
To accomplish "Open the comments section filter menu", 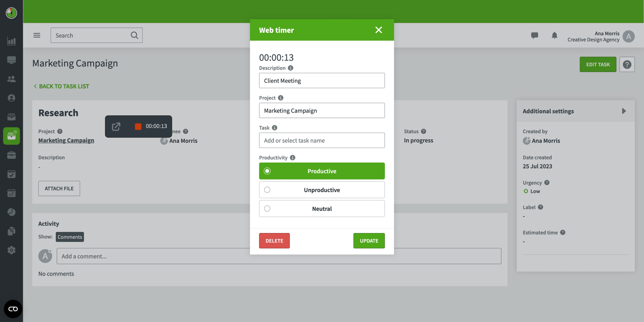I will pyautogui.click(x=70, y=236).
